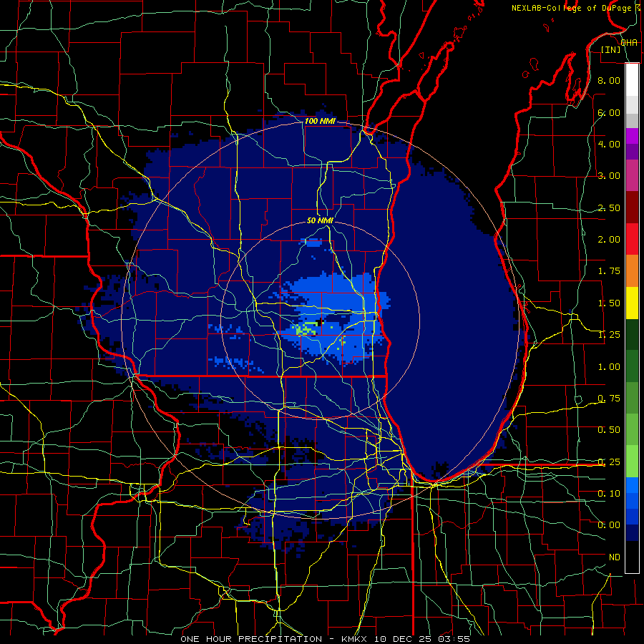
Task: Click the "2.50" legend value
Action: (x=608, y=208)
